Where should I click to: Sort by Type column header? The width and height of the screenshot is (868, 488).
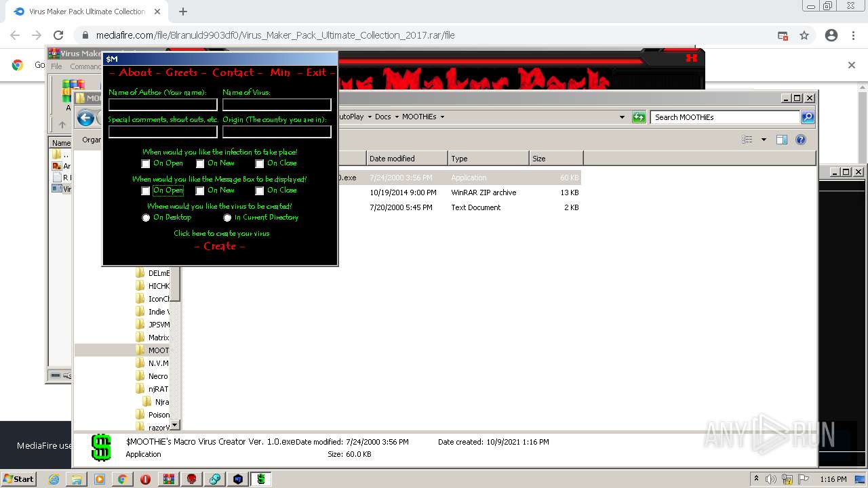click(488, 159)
